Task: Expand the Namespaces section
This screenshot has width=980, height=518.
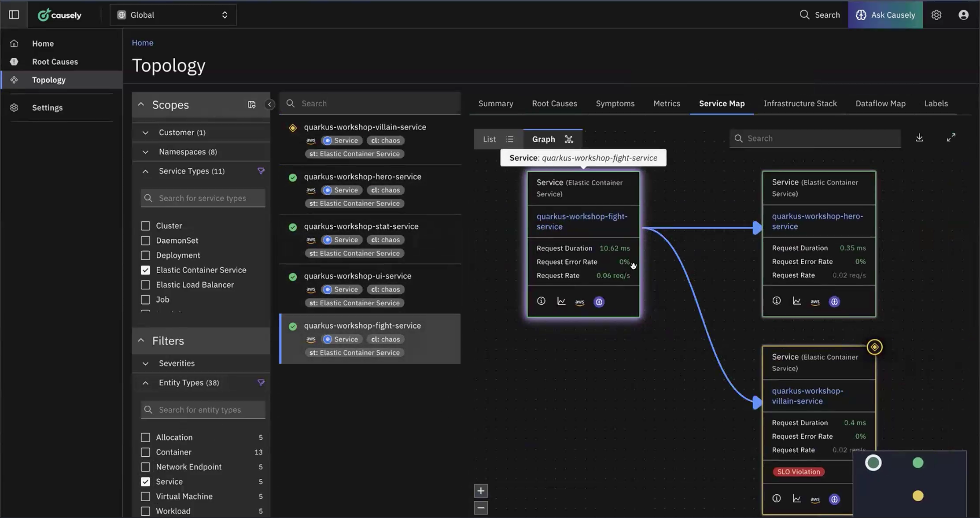Action: [x=145, y=152]
